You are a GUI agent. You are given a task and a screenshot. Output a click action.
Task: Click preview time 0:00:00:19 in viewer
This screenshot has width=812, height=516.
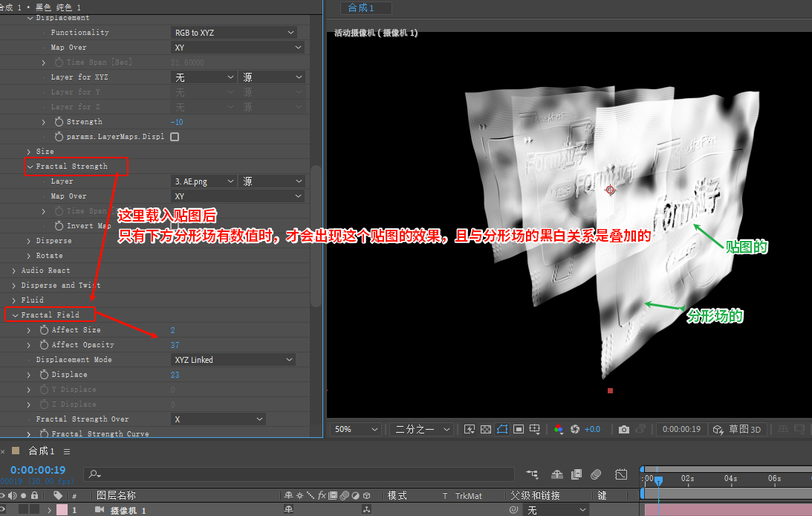tap(681, 429)
